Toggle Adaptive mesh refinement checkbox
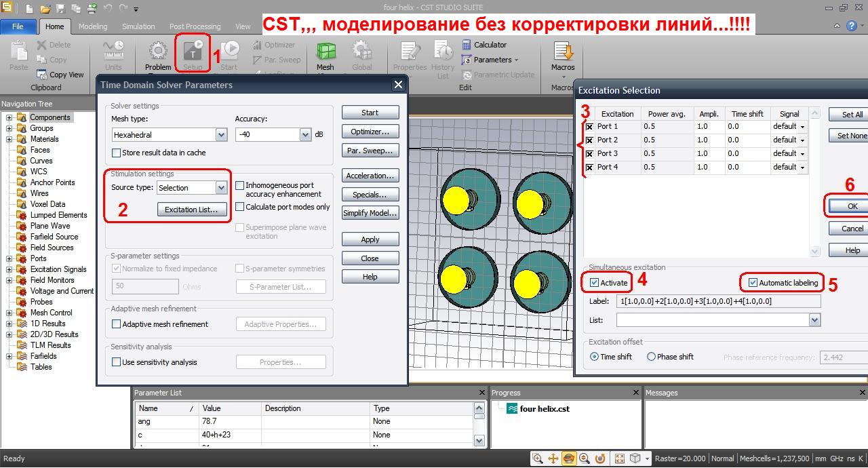The image size is (868, 468). click(116, 324)
